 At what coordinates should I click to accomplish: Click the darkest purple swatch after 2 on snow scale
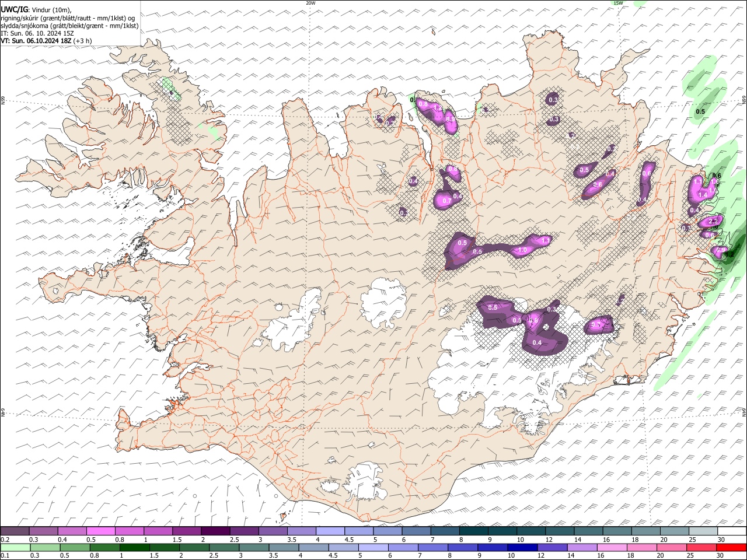216,531
